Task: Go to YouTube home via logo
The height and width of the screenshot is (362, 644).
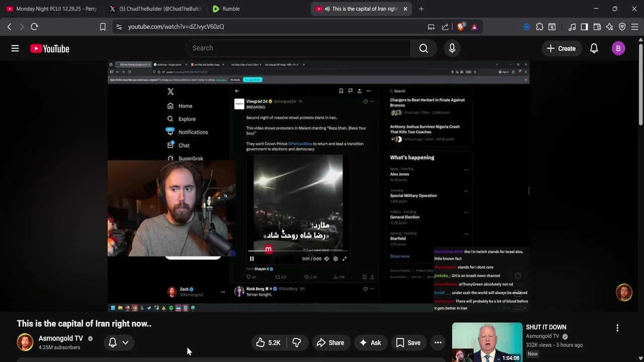Action: pos(49,48)
